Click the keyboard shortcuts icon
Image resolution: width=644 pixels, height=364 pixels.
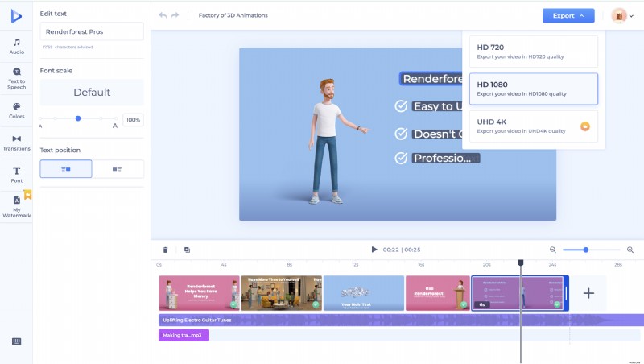(16, 341)
